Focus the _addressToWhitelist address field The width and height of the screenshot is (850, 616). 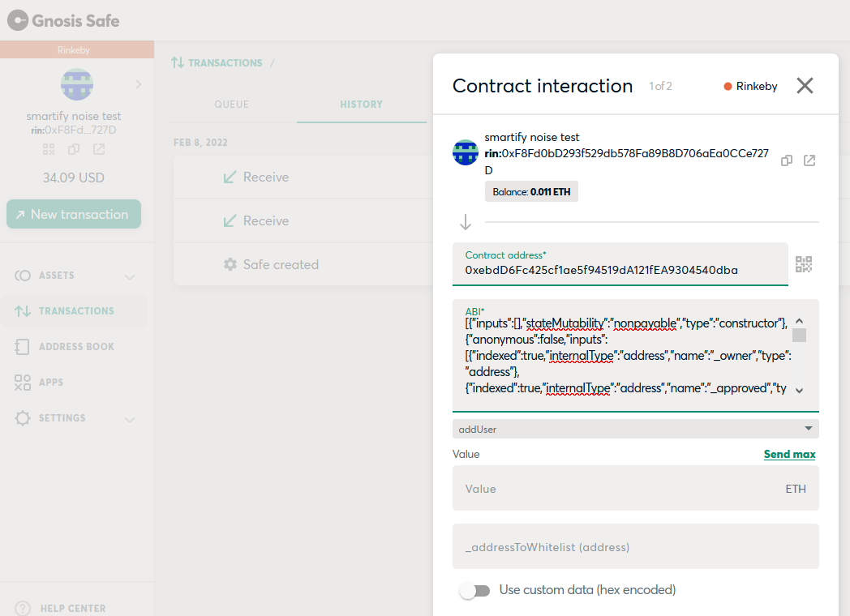(x=635, y=546)
